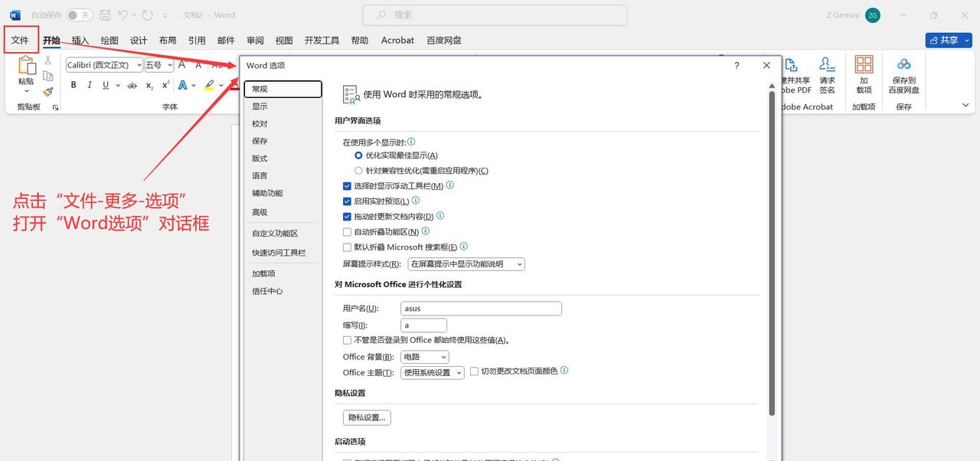
Task: Expand the Paste options arrow
Action: click(26, 91)
